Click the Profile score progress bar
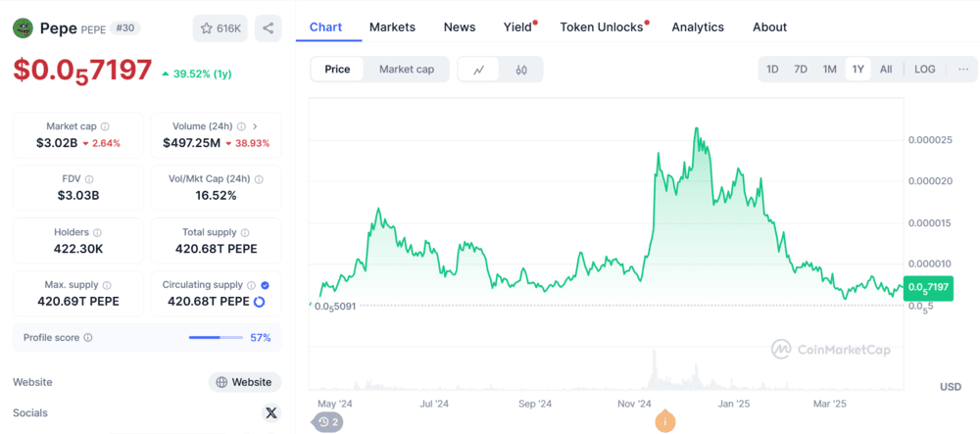The image size is (980, 434). pos(216,338)
